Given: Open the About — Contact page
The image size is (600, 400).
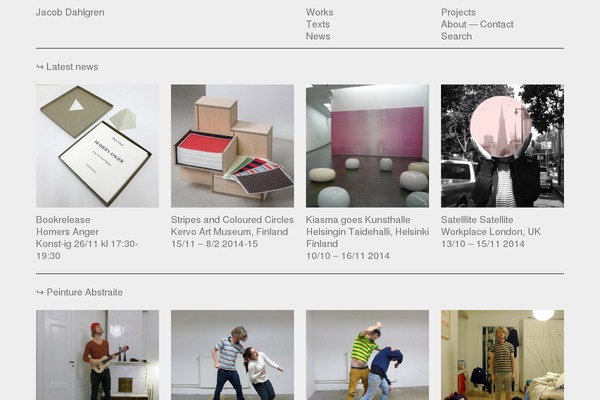Looking at the screenshot, I should pyautogui.click(x=477, y=24).
